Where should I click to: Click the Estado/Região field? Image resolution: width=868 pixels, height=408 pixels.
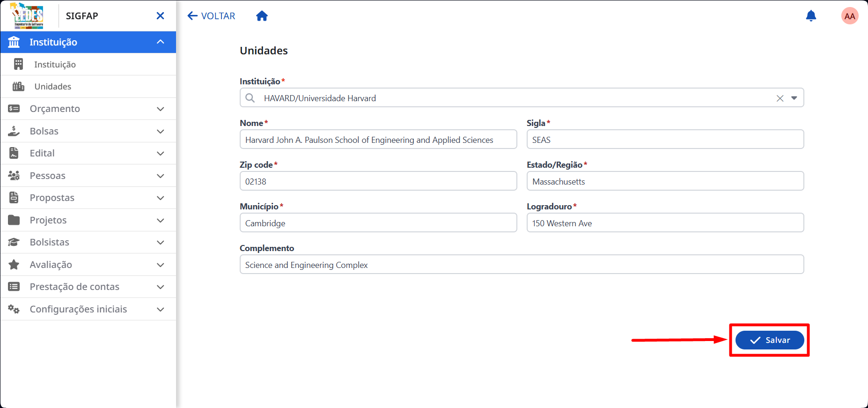point(665,181)
